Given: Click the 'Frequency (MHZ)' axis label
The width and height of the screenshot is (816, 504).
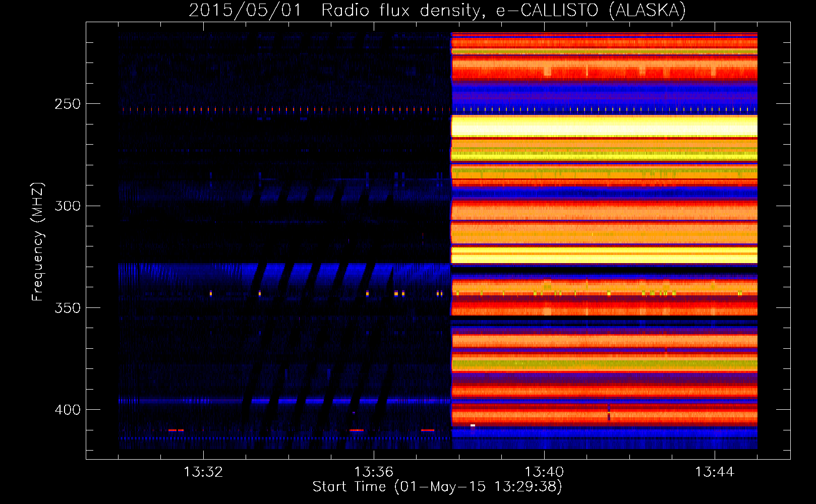Looking at the screenshot, I should point(37,241).
